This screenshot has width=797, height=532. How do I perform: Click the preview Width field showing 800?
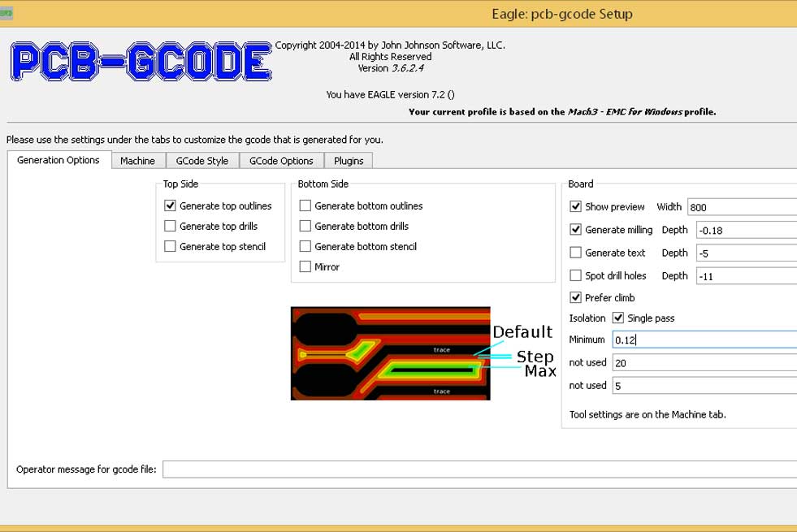point(742,207)
